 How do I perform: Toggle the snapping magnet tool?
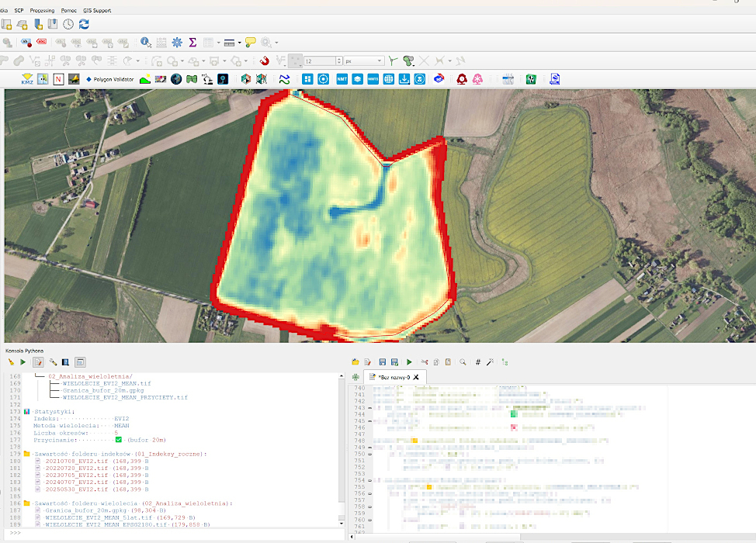tap(264, 61)
